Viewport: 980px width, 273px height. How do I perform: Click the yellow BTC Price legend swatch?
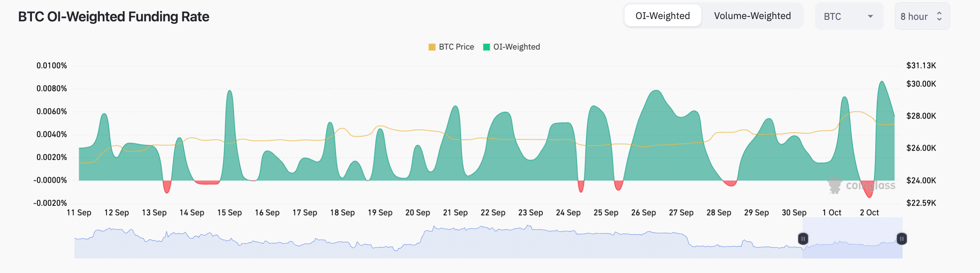(x=432, y=47)
